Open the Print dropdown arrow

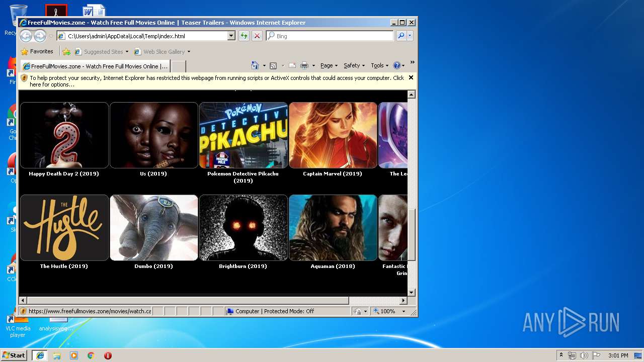coord(313,66)
